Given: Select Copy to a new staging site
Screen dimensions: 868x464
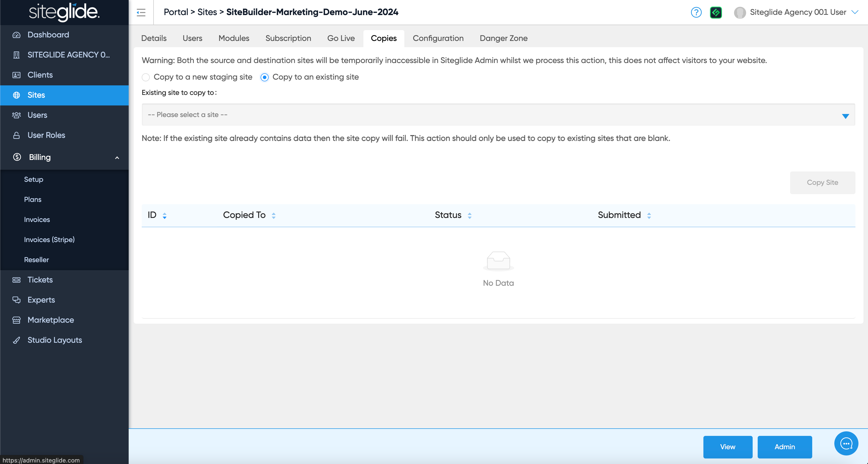Looking at the screenshot, I should point(146,77).
